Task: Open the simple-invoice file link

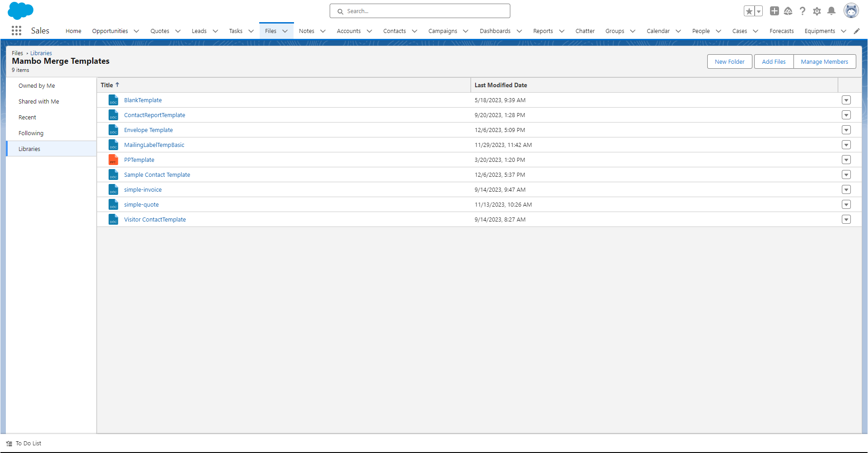Action: point(143,189)
